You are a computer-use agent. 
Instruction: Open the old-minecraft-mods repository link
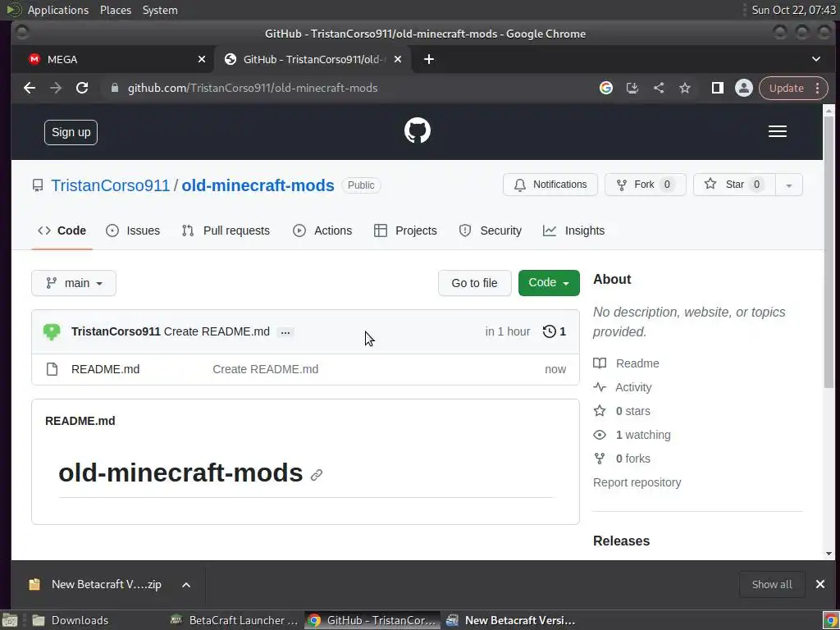[258, 185]
